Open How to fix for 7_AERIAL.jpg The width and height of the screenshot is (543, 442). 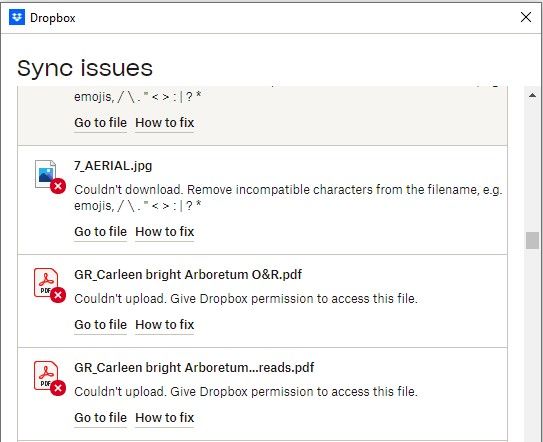click(x=164, y=231)
